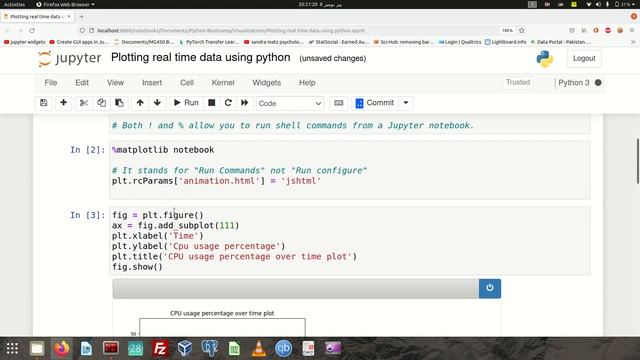Open the Help menu
This screenshot has height=360, width=640.
point(307,82)
